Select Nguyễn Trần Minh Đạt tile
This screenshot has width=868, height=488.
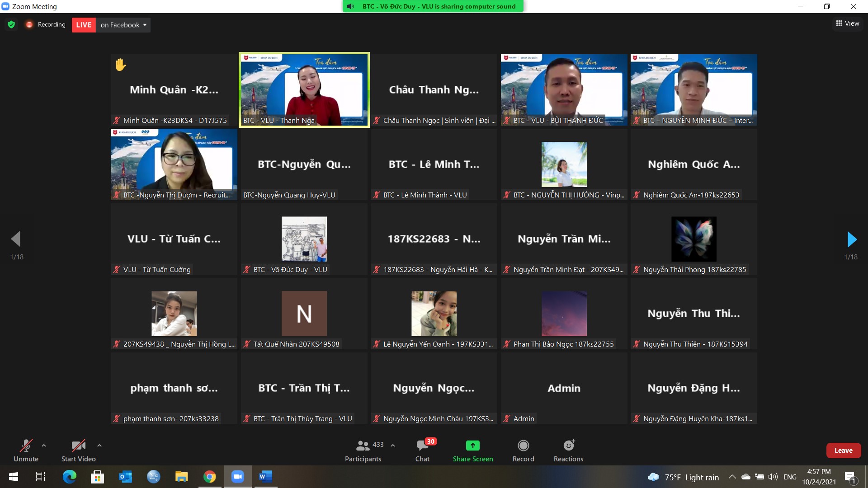point(564,239)
